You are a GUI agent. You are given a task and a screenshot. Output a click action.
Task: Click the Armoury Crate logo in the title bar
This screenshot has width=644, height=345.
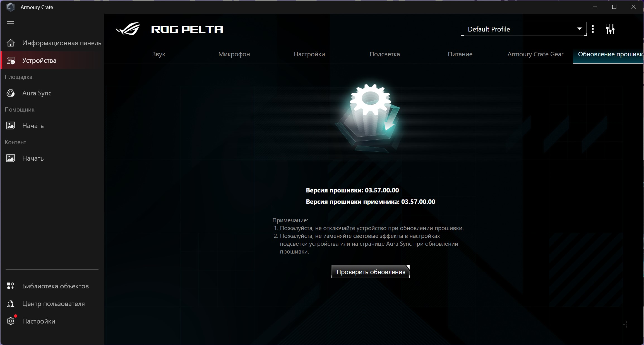point(11,7)
